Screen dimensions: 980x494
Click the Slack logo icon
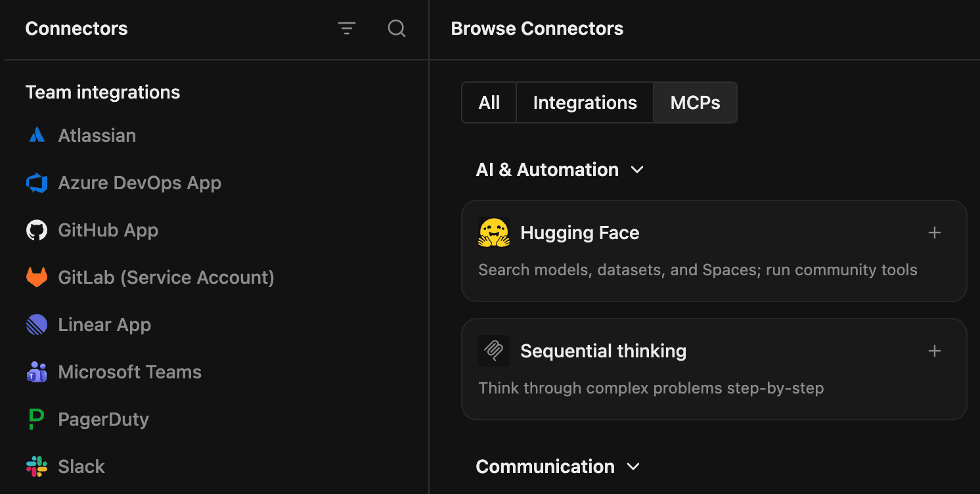(x=37, y=466)
